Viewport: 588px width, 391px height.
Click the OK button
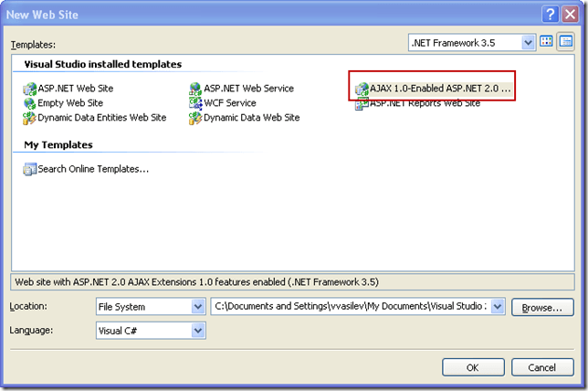click(472, 367)
